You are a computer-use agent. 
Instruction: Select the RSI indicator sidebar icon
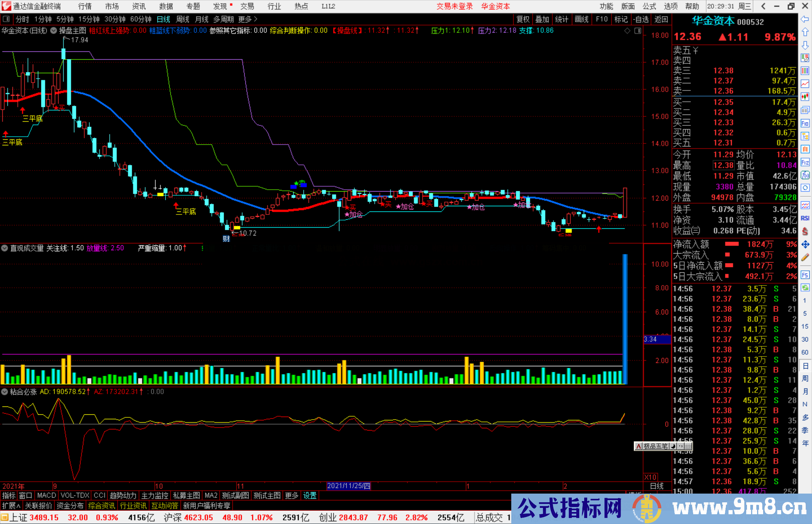(x=805, y=218)
